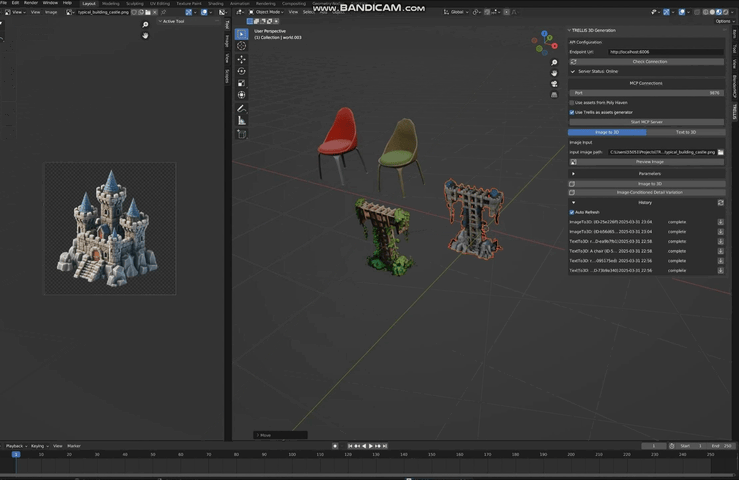Open the Render menu
739x480 pixels.
(x=31, y=3)
